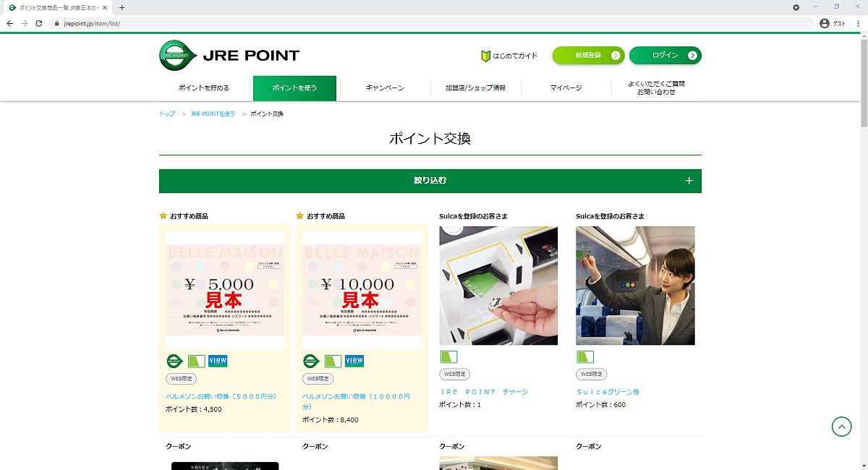Open the ¥10,000 Belle Maison voucher image
The height and width of the screenshot is (470, 868).
pyautogui.click(x=362, y=291)
